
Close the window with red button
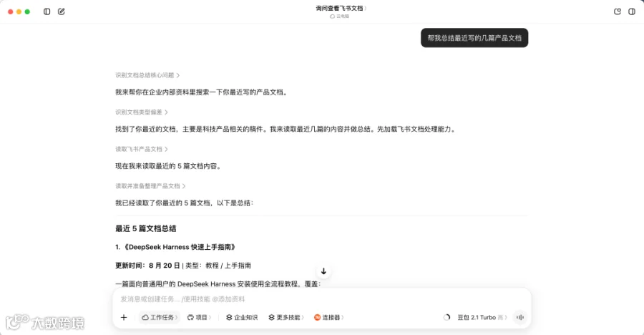coord(10,11)
